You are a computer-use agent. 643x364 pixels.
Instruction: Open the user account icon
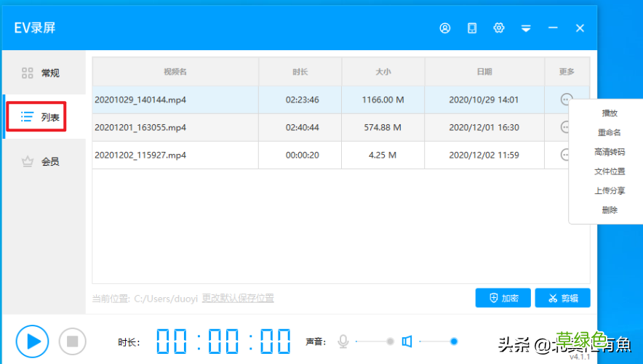tap(445, 28)
